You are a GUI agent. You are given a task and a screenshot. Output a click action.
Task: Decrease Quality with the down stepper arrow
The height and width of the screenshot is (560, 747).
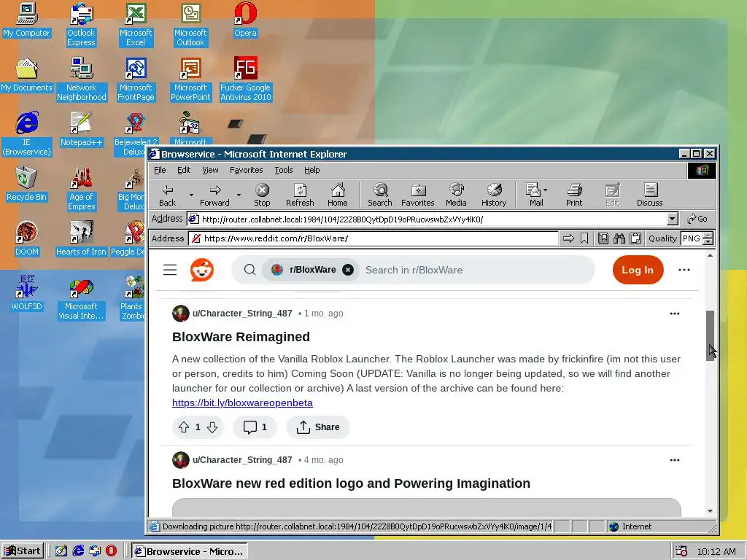coord(708,241)
